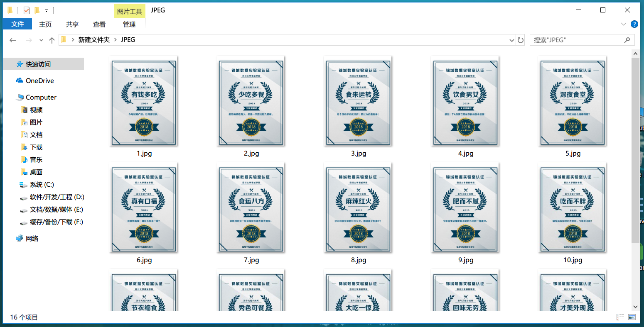Select the 才美外现 thumbnail in bottom row
644x327 pixels.
tap(573, 290)
